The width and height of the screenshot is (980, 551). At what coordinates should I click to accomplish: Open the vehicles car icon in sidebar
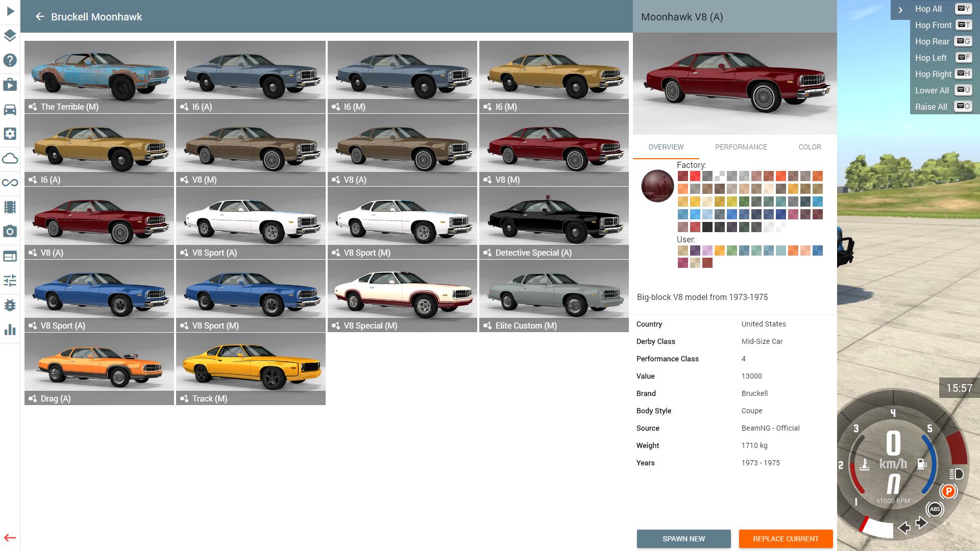10,110
